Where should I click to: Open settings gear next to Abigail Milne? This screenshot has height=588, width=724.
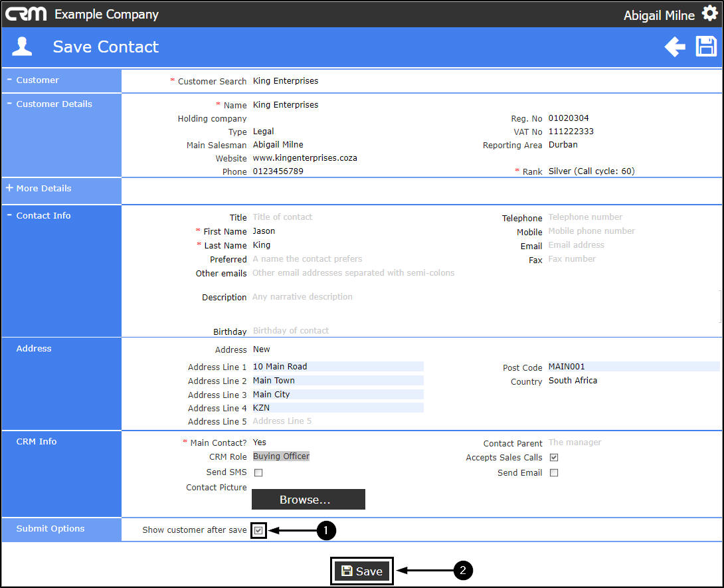coord(709,14)
